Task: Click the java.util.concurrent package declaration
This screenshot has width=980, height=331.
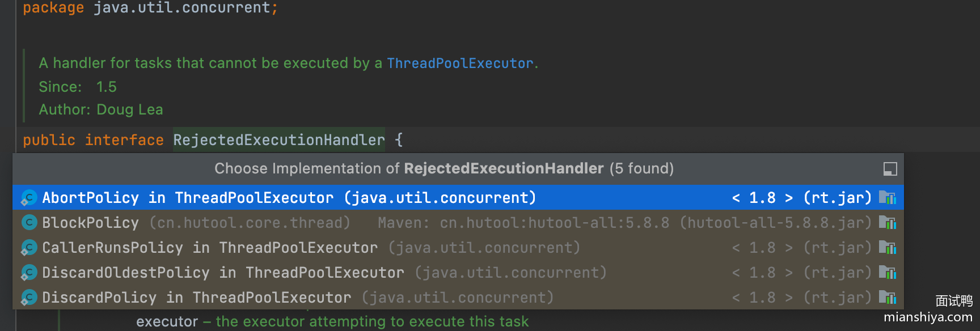Action: point(181,8)
